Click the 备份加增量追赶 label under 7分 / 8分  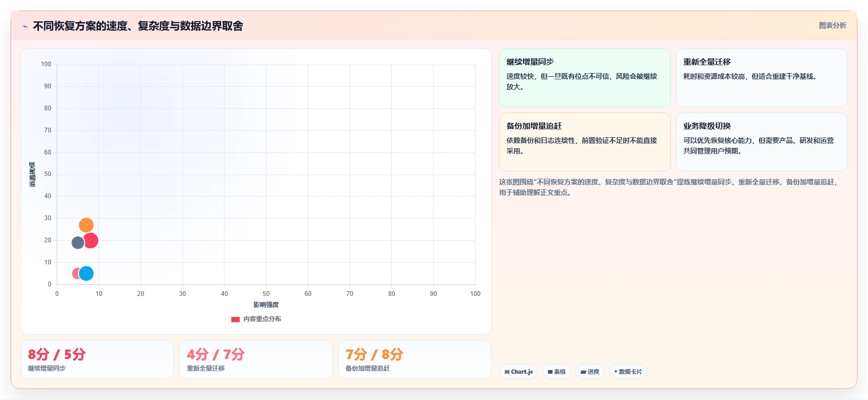[x=367, y=368]
